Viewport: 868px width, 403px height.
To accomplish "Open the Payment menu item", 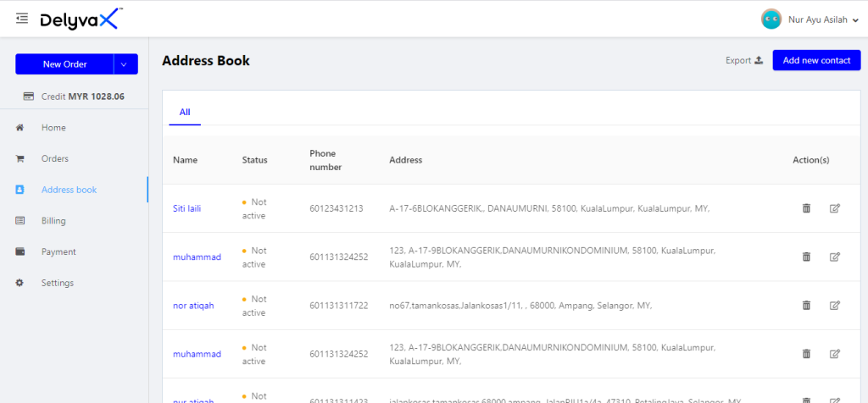I will [x=58, y=251].
